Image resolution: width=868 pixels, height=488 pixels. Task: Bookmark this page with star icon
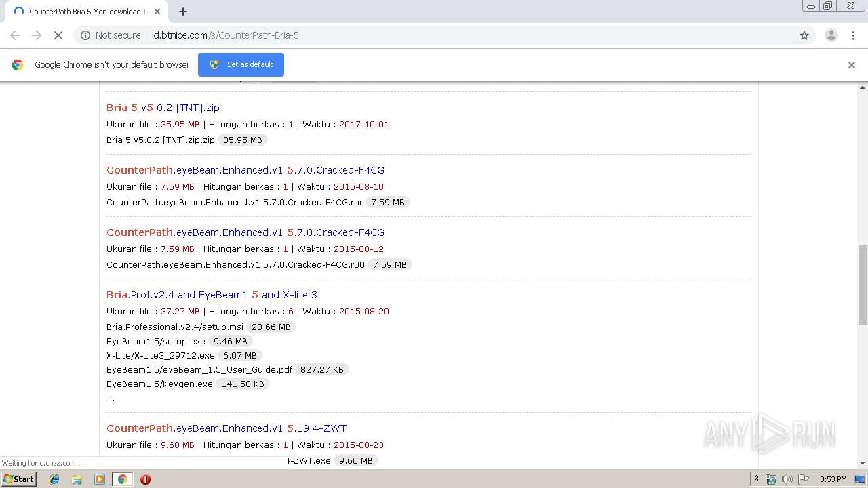coord(804,35)
